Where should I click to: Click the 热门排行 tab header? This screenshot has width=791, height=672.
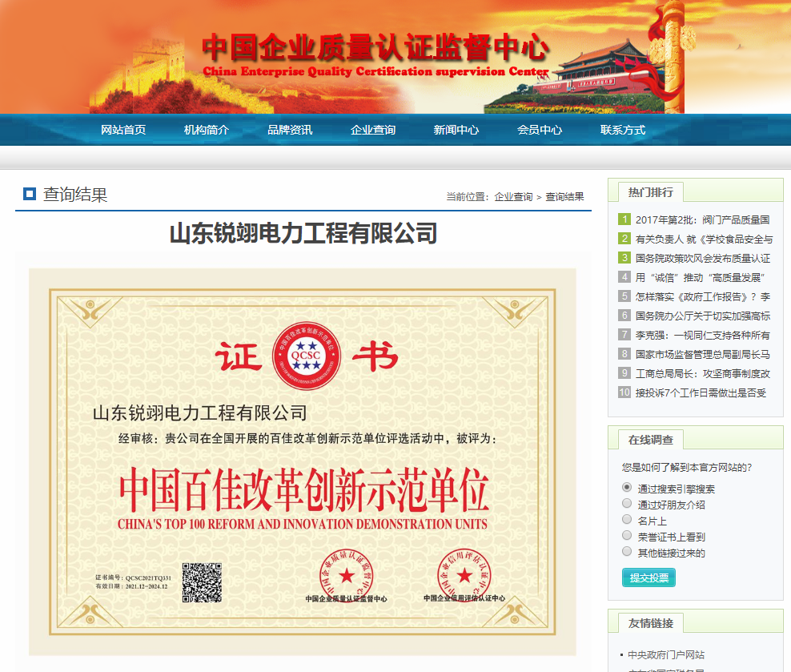tap(650, 192)
